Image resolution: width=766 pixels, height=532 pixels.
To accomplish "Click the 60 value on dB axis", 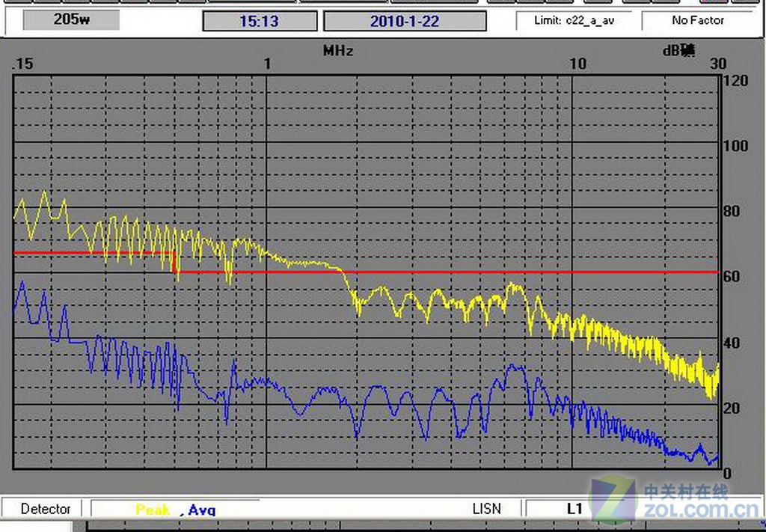I will tap(732, 277).
